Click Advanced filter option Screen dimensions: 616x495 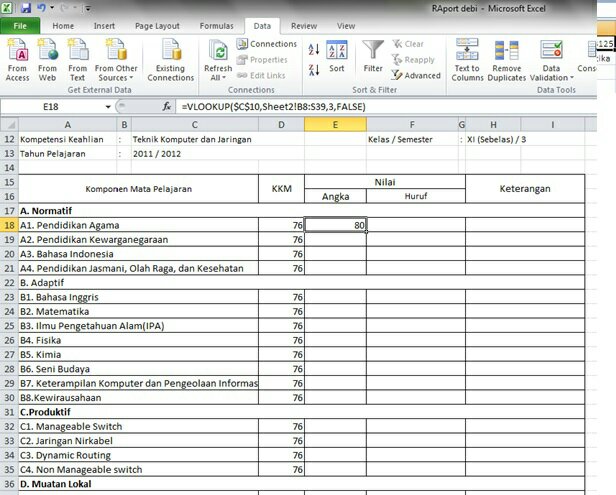click(x=416, y=75)
